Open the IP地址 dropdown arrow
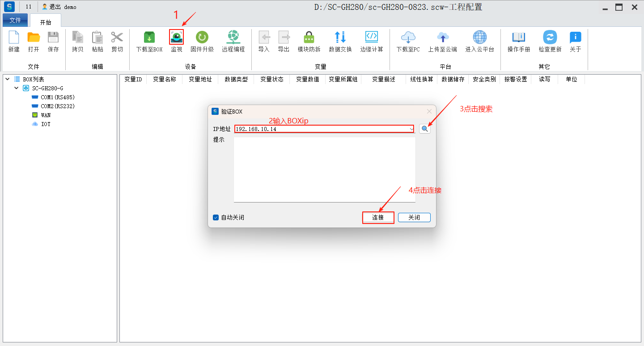 pyautogui.click(x=411, y=129)
